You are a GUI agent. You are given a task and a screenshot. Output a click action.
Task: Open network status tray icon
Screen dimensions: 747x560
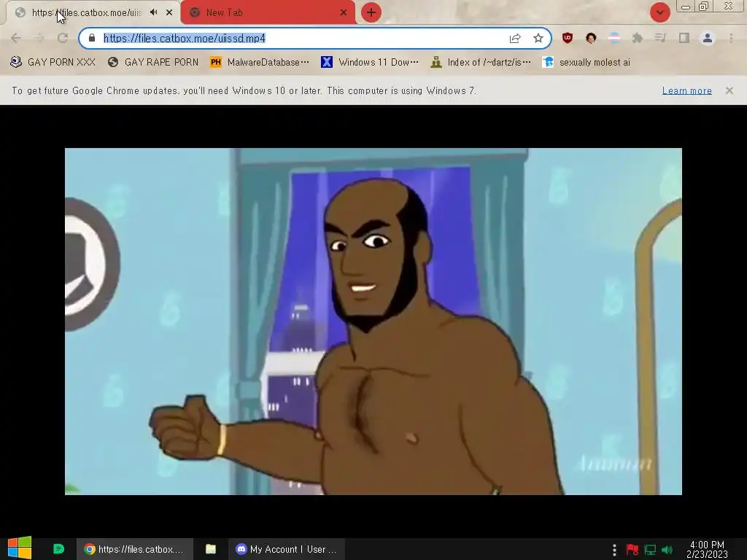(x=650, y=550)
